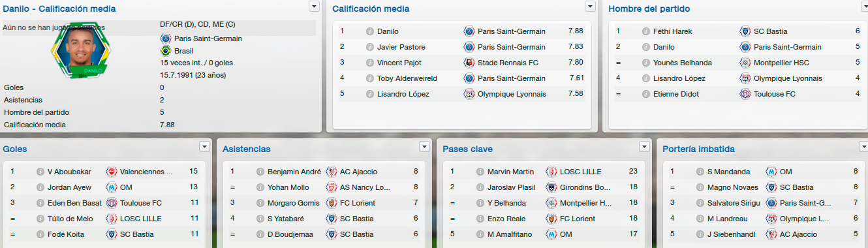Open Salvatore Sirigu in Portería imbatida list
The width and height of the screenshot is (868, 248).
pos(732,203)
